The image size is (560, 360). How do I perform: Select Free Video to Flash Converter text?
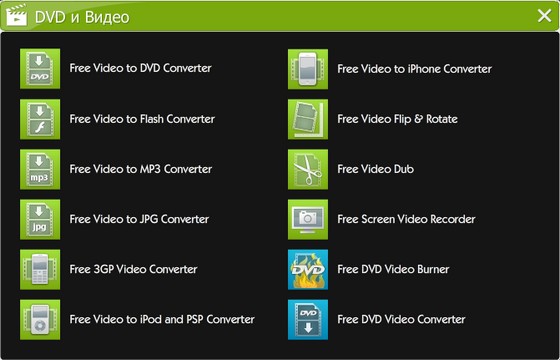click(x=142, y=119)
